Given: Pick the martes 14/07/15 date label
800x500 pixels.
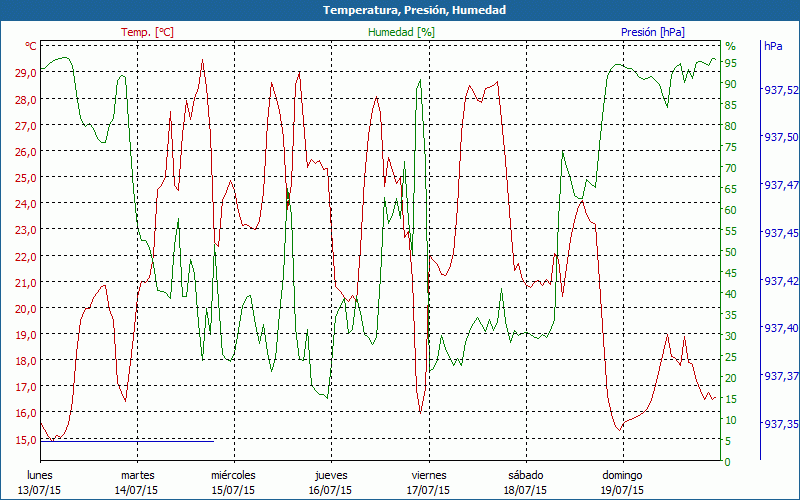Looking at the screenshot, I should [138, 483].
